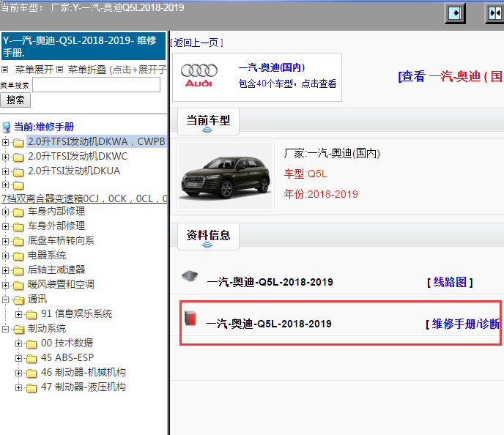Expand the 2.0升TFSI发动机DKWC node

5,157
